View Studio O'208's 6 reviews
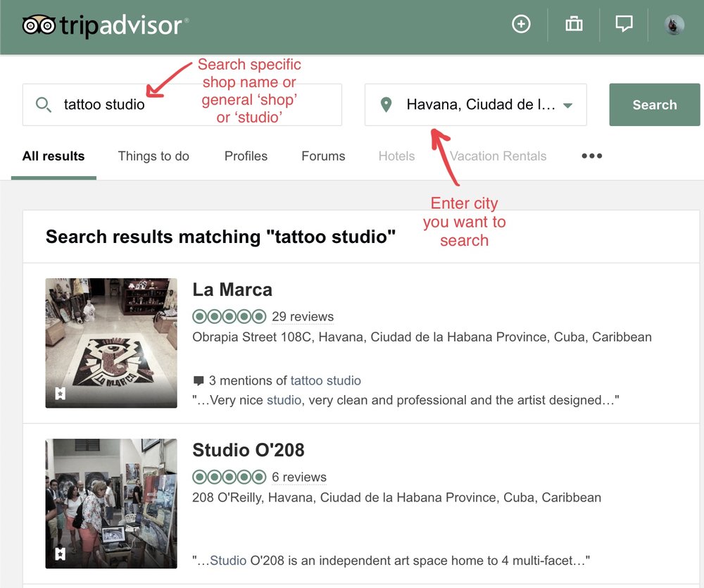 pos(299,477)
